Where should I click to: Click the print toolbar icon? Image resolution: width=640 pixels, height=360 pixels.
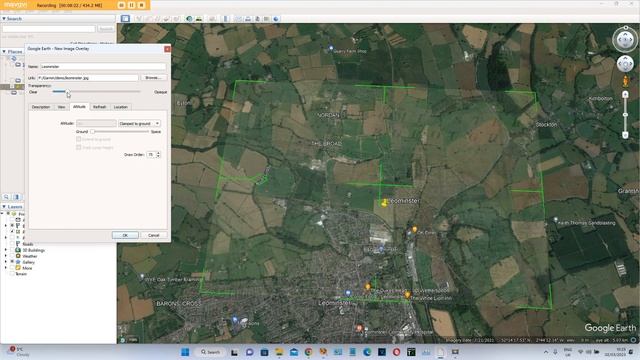[x=248, y=19]
